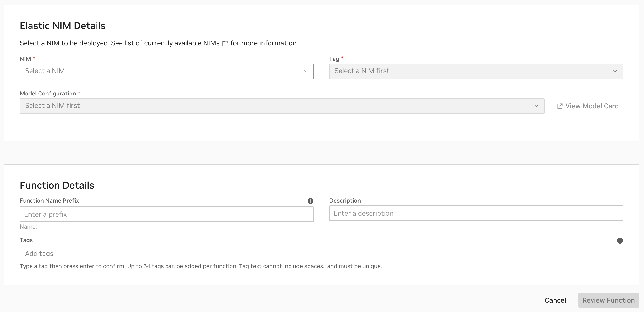Open the NIM selection dropdown
The image size is (644, 312).
167,71
